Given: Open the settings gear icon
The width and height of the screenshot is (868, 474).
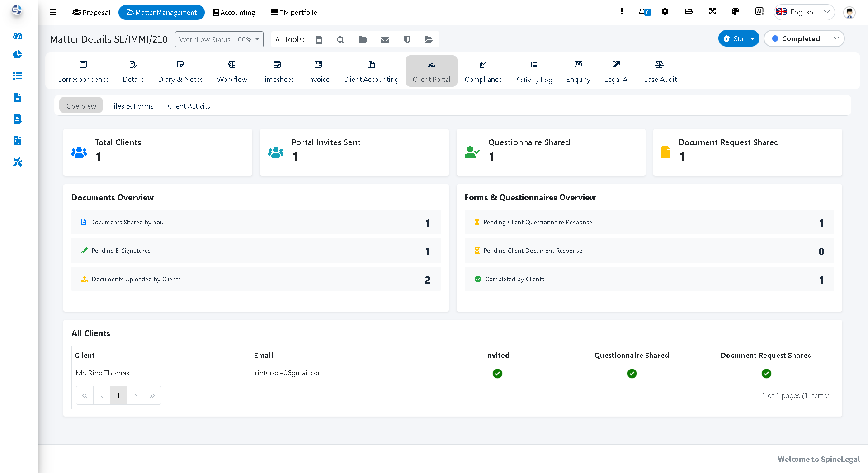Looking at the screenshot, I should pyautogui.click(x=665, y=11).
